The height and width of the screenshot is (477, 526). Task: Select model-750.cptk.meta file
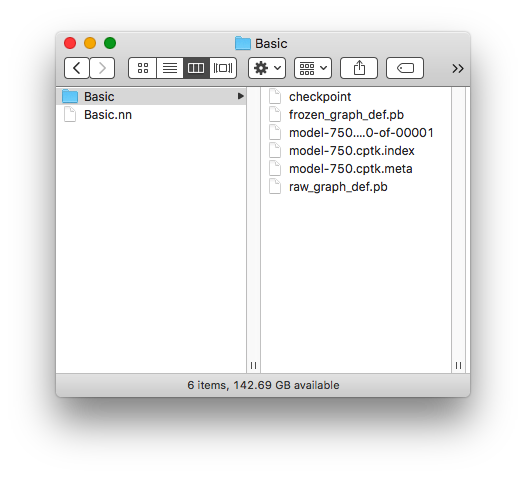click(356, 169)
